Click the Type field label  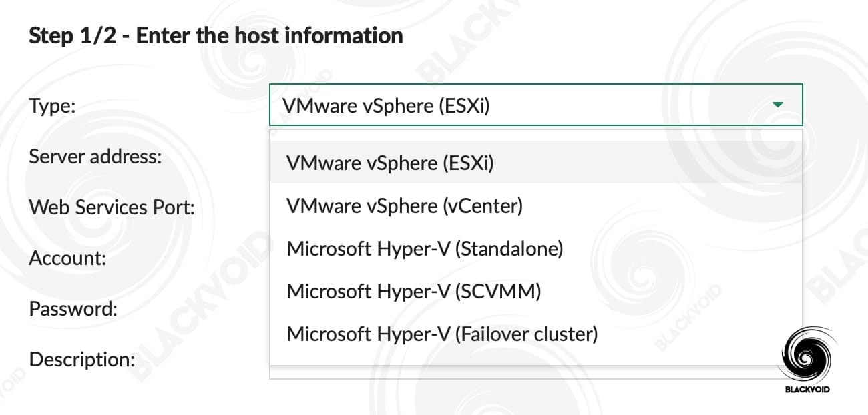(x=52, y=105)
